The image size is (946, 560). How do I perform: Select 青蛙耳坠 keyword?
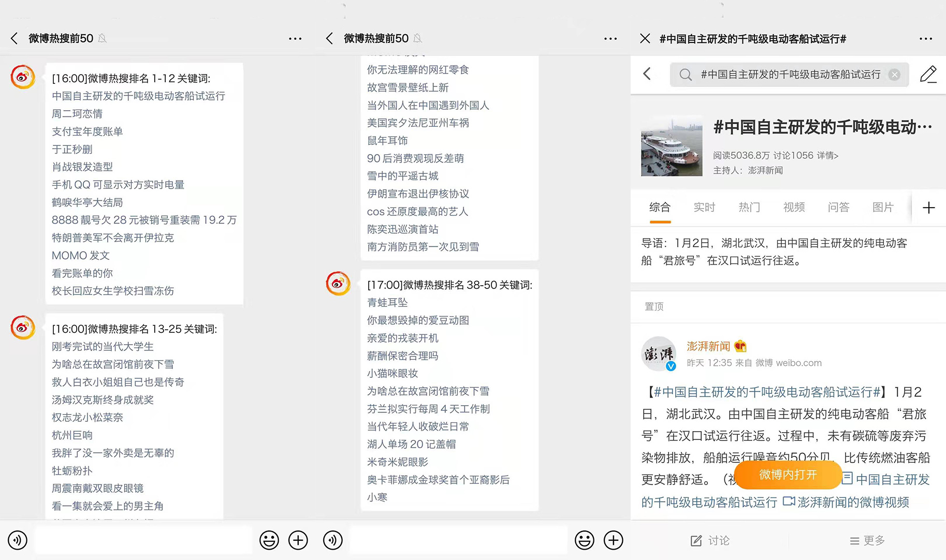[x=387, y=303]
